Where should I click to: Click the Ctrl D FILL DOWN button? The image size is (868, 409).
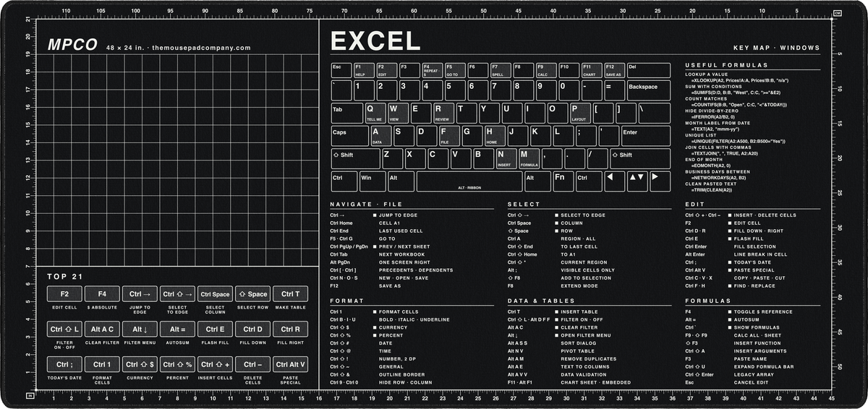point(253,329)
